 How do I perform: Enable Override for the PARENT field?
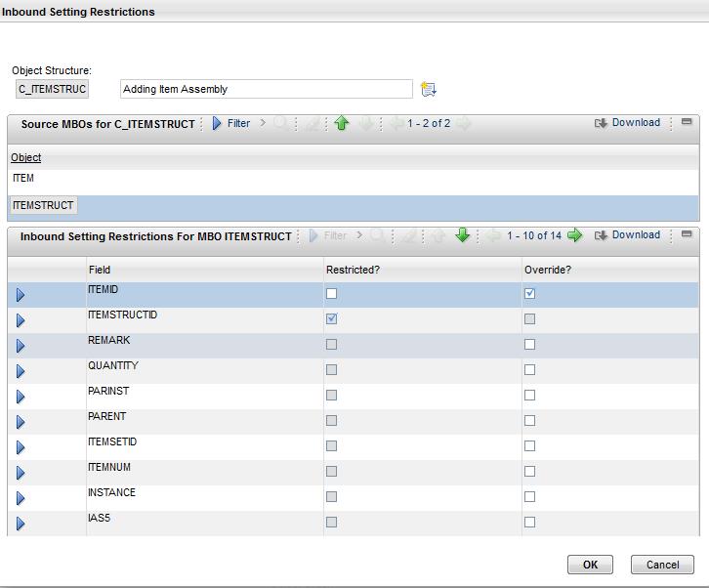click(529, 420)
